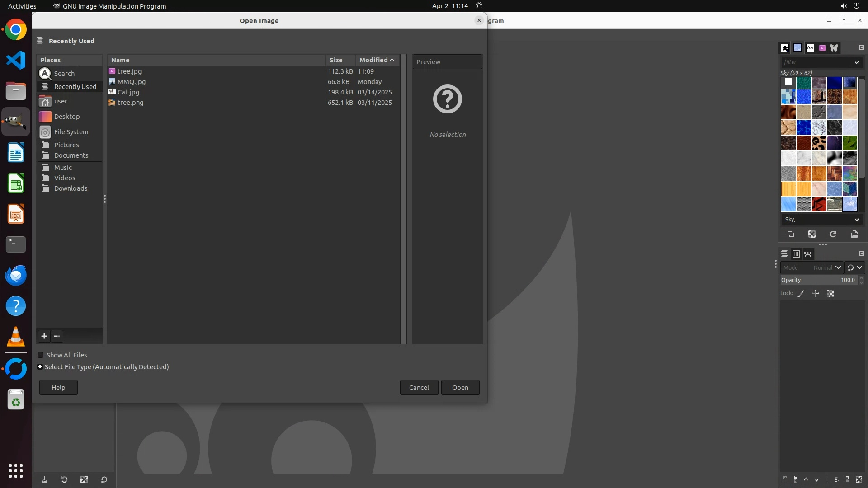Adjust the layer Opacity slider
Image resolution: width=868 pixels, height=488 pixels.
(x=818, y=280)
